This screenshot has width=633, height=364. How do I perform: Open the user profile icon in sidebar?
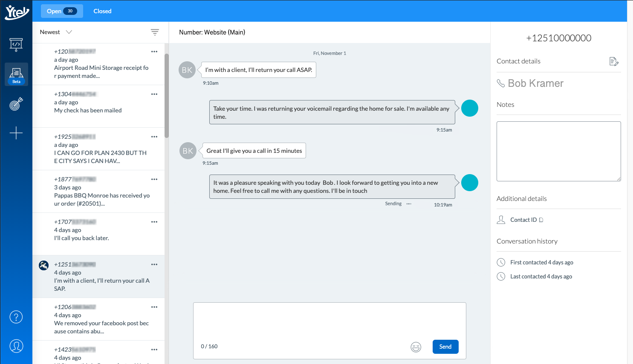coord(16,346)
